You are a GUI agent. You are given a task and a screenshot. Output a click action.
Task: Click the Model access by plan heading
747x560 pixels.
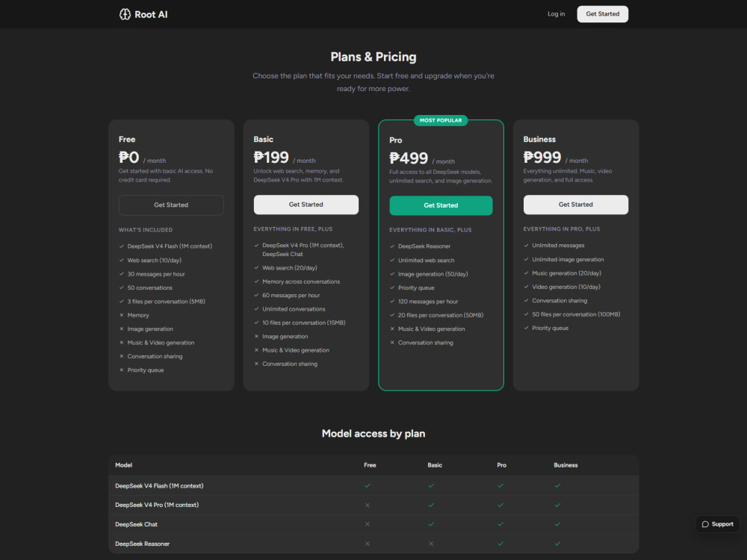(373, 433)
